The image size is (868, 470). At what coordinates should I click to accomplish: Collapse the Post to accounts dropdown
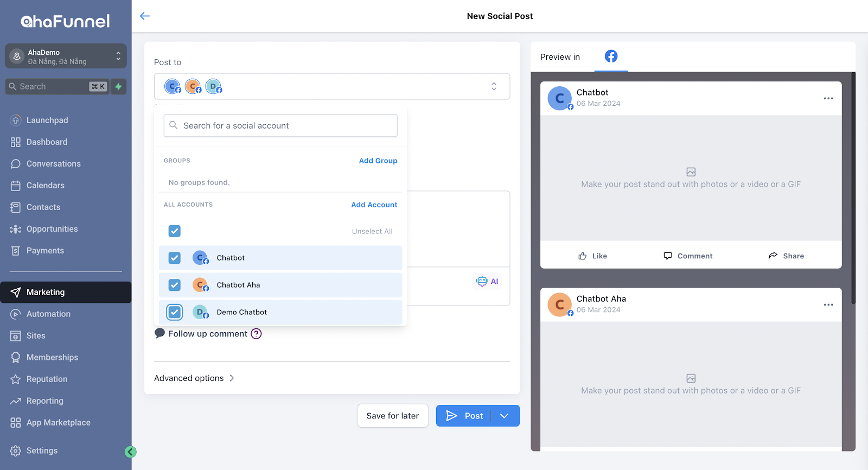coord(494,86)
